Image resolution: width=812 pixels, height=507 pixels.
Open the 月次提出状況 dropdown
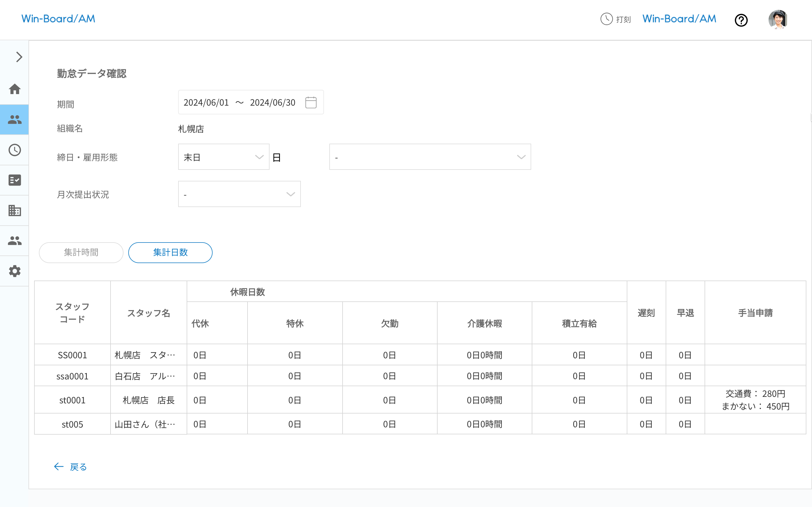[x=239, y=194]
